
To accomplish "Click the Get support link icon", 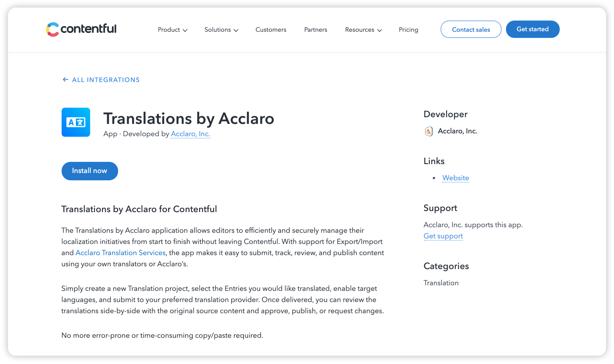I will (443, 236).
